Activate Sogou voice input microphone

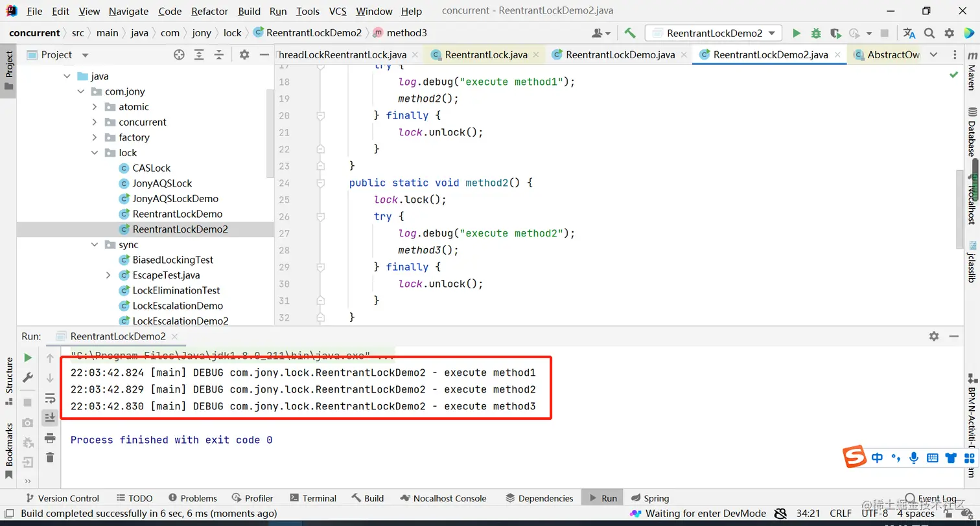pos(914,457)
